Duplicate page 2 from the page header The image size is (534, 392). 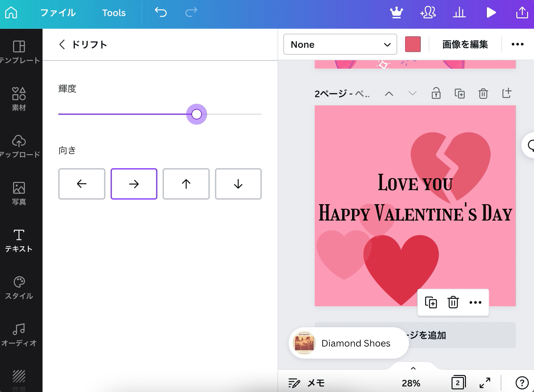(460, 94)
